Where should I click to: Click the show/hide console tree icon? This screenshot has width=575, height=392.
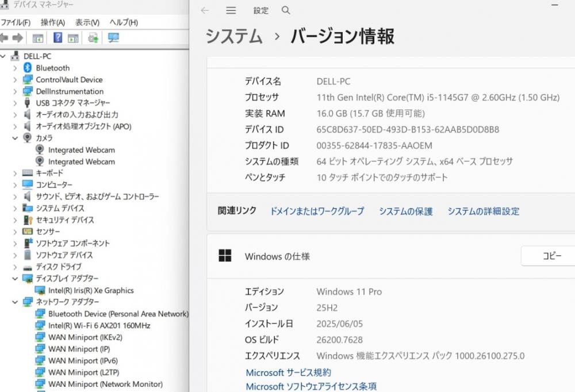(x=38, y=38)
